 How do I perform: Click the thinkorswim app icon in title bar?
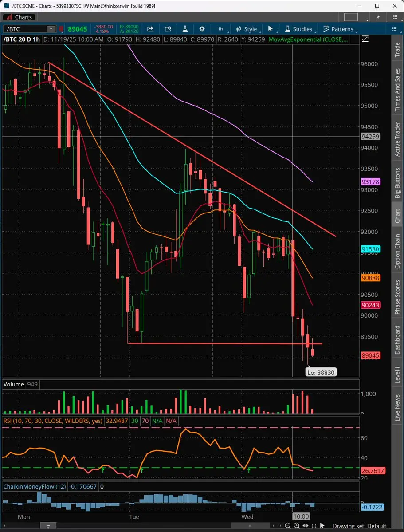7,6
